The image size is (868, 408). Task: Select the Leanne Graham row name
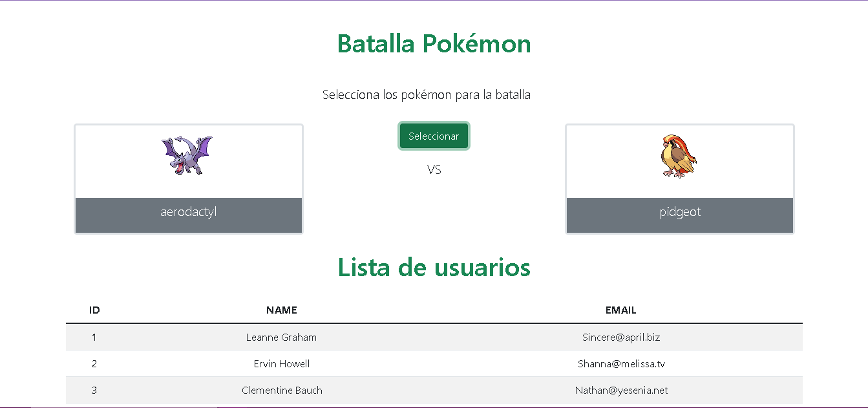click(x=282, y=337)
